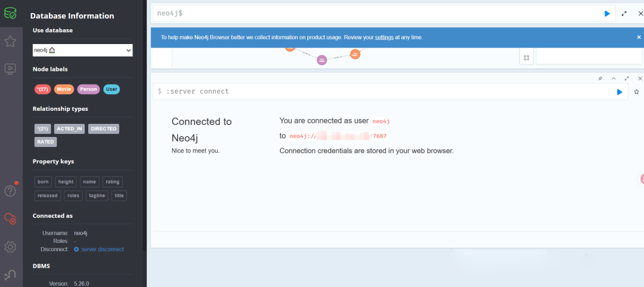Viewport: 644px width, 287px height.
Task: Select the RATED relationship type
Action: (45, 142)
